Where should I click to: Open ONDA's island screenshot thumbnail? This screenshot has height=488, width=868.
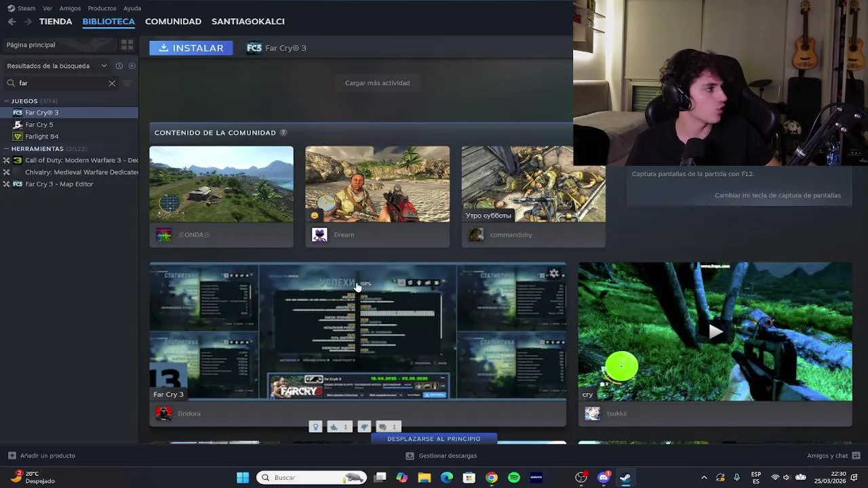pyautogui.click(x=222, y=184)
